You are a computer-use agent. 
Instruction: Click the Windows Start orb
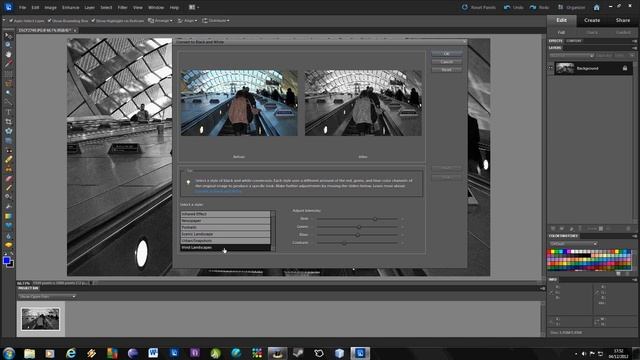[9, 353]
